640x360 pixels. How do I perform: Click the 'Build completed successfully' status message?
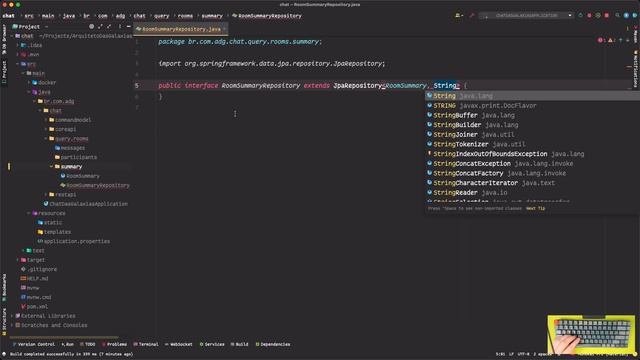pos(71,354)
